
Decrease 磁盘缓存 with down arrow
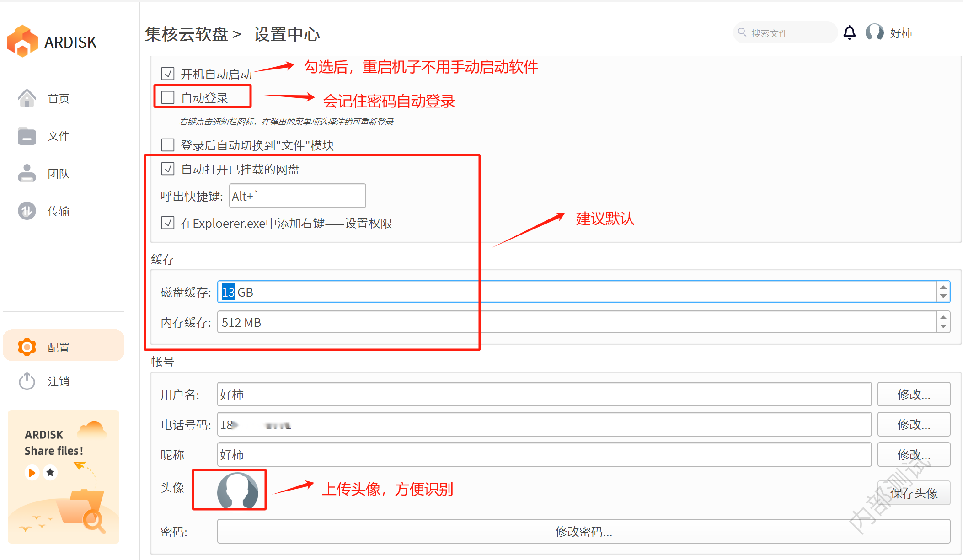(x=943, y=297)
